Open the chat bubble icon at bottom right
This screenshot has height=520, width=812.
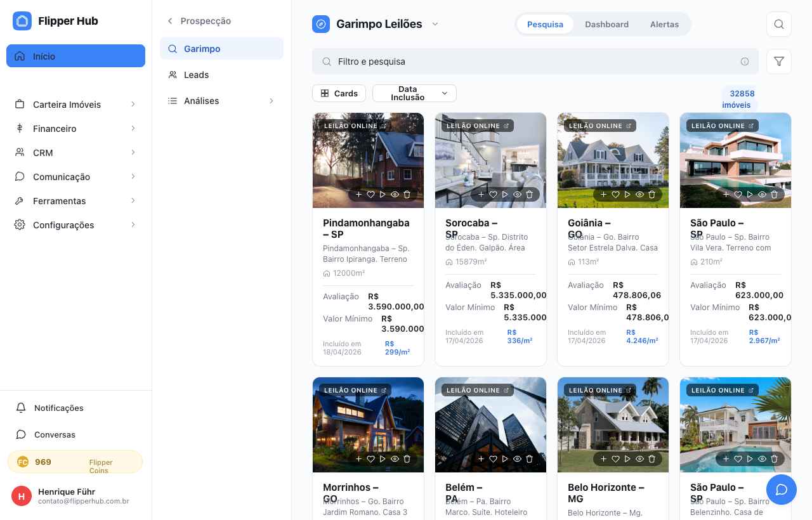click(x=782, y=489)
